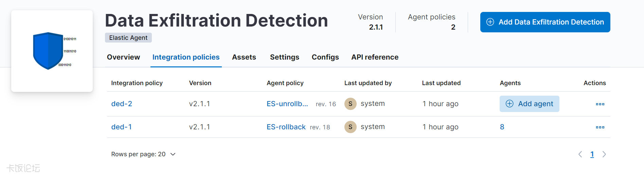Switch to the Overview tab
Viewport: 644px width, 176px height.
point(123,57)
